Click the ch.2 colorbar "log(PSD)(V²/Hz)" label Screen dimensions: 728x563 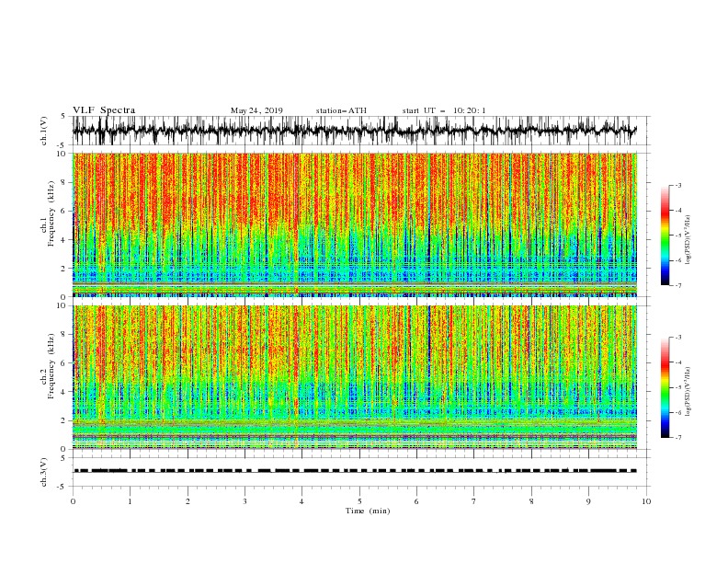[x=688, y=391]
